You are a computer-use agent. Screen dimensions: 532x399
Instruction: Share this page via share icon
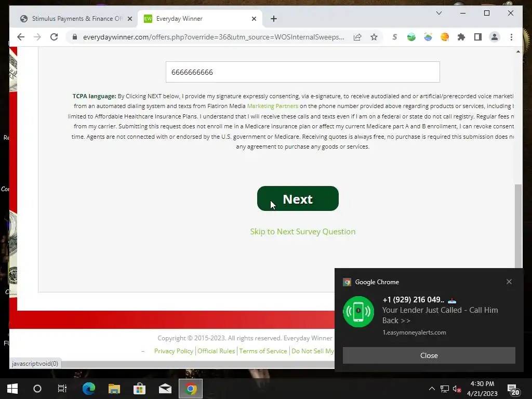pyautogui.click(x=357, y=37)
